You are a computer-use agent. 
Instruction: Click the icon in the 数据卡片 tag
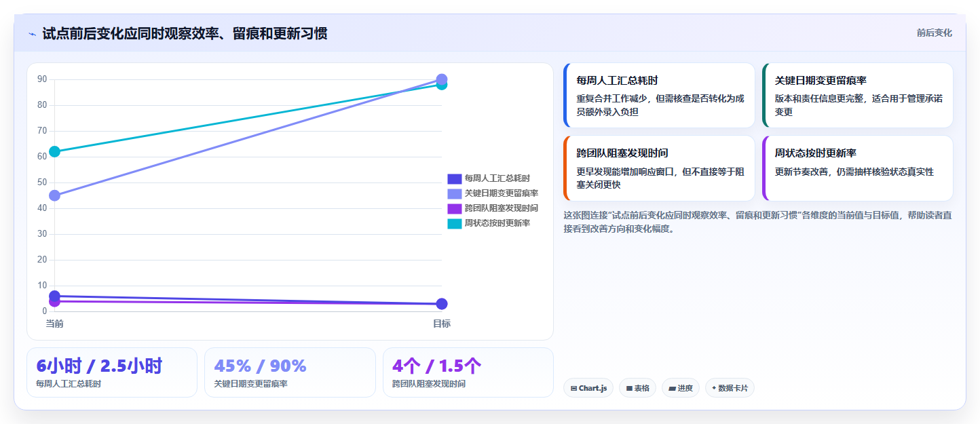pos(714,389)
